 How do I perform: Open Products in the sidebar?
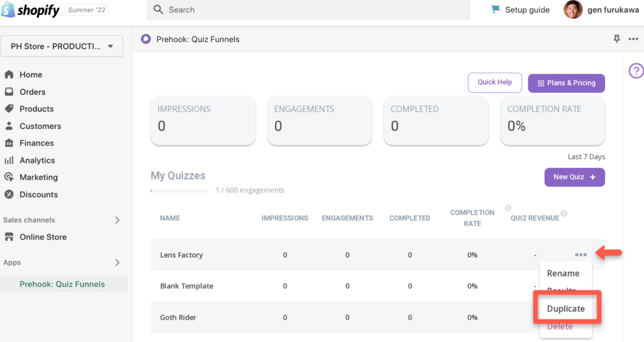tap(36, 109)
